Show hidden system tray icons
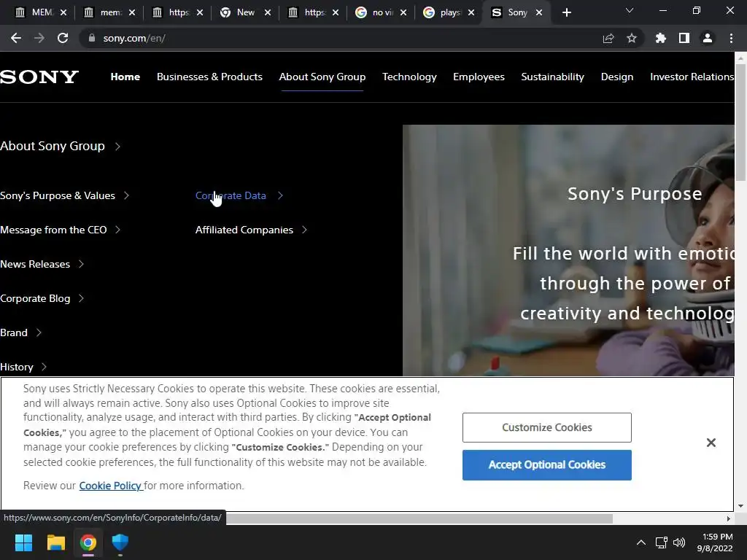 (641, 542)
